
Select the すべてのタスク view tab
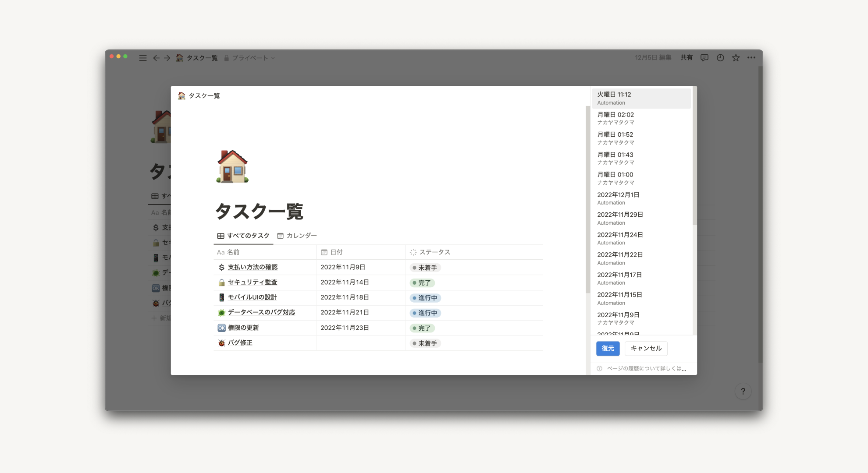point(243,236)
